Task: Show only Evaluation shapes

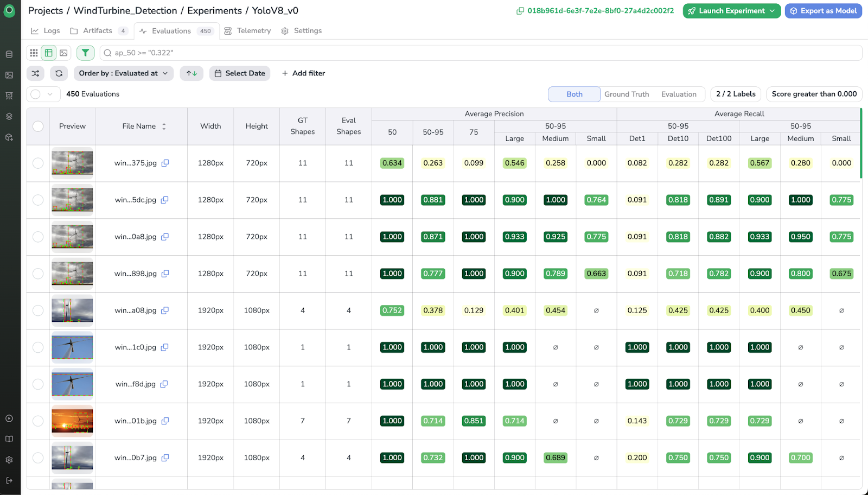Action: click(x=679, y=94)
